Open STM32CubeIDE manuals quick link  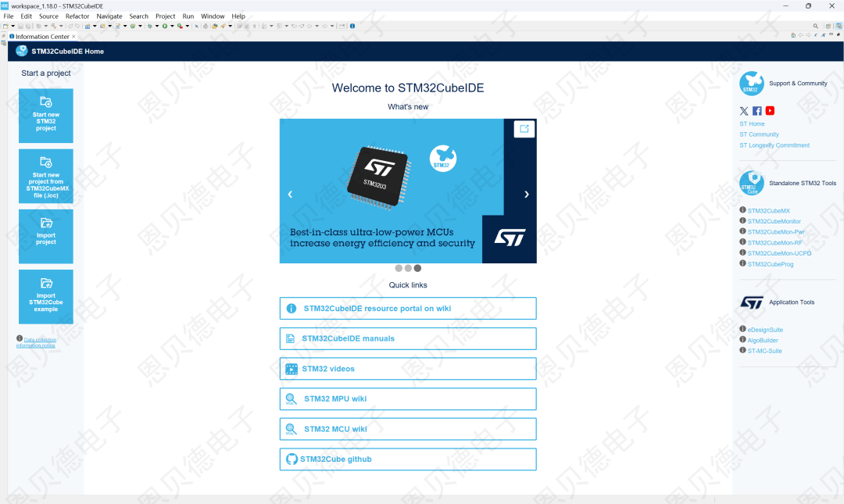(408, 338)
